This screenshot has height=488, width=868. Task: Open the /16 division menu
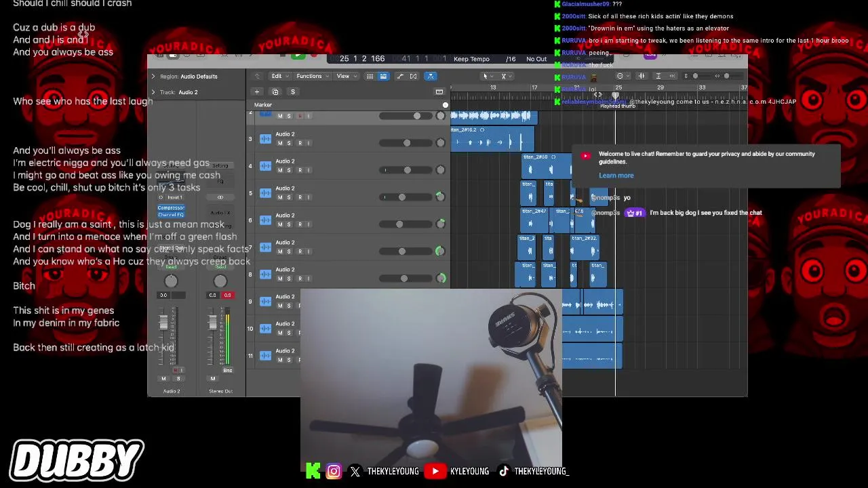(x=511, y=59)
